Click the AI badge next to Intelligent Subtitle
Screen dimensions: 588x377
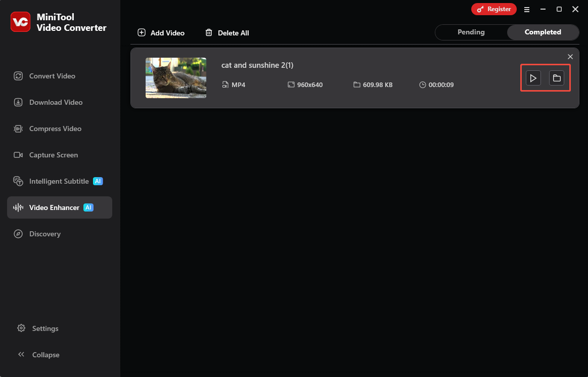pos(98,181)
